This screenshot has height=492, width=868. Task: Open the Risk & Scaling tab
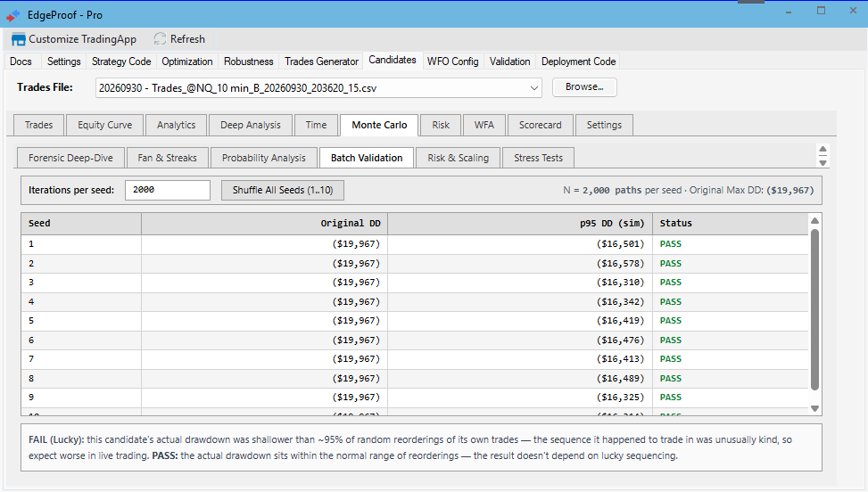pyautogui.click(x=458, y=158)
